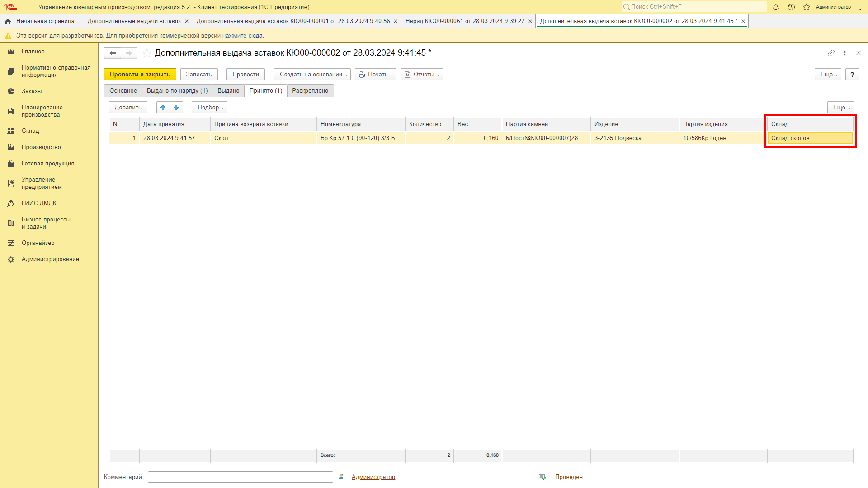Open the table's Еще menu

pyautogui.click(x=840, y=108)
